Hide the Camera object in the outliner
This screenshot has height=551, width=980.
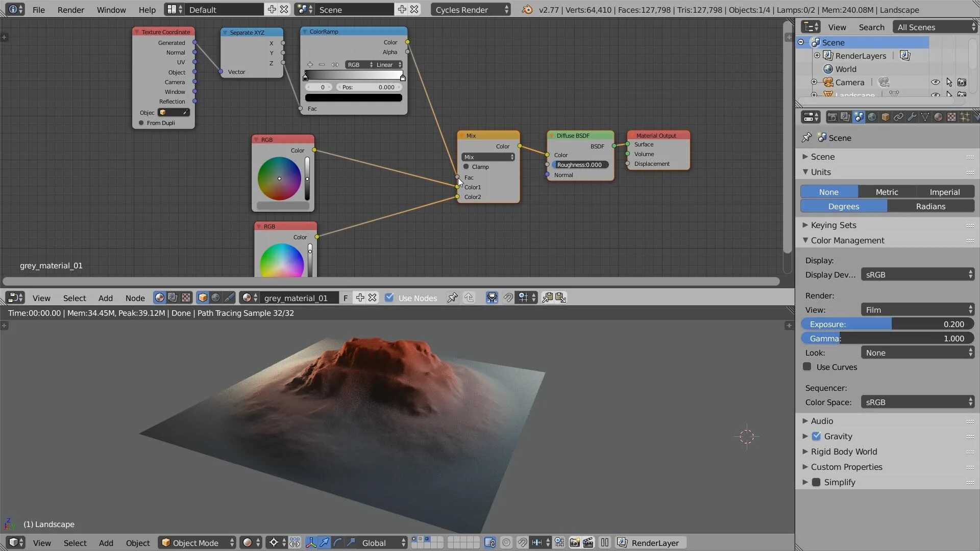click(x=936, y=82)
